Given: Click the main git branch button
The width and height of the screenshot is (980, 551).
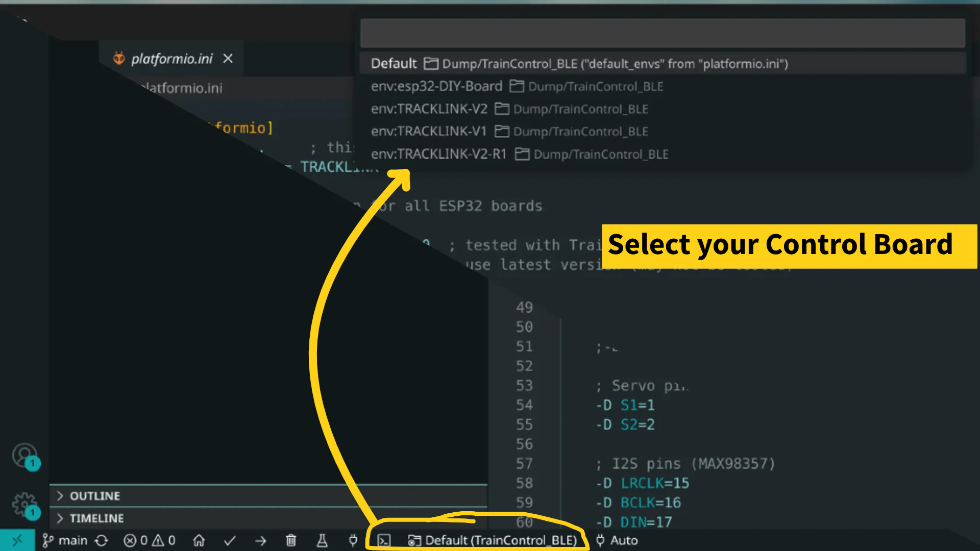Looking at the screenshot, I should [x=65, y=540].
